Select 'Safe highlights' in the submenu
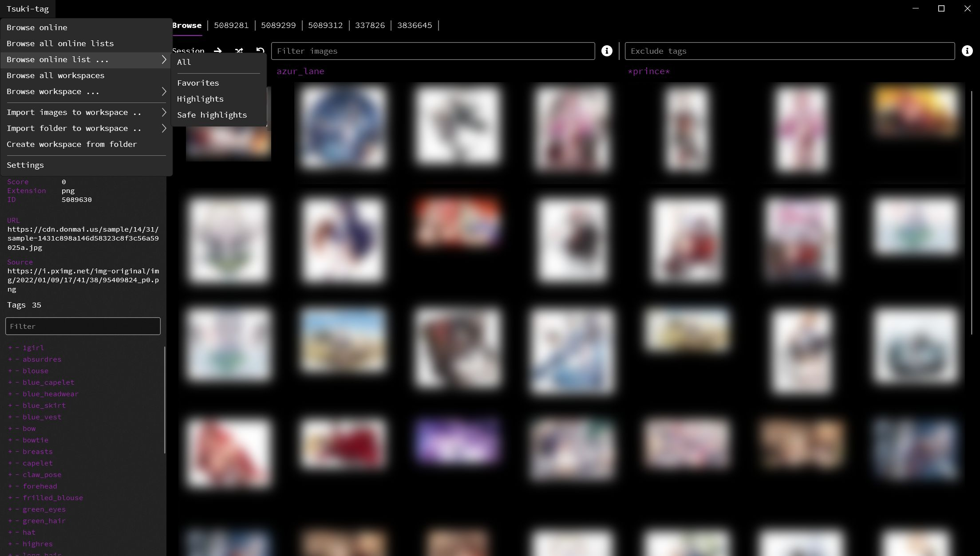Image resolution: width=980 pixels, height=556 pixels. click(218, 115)
